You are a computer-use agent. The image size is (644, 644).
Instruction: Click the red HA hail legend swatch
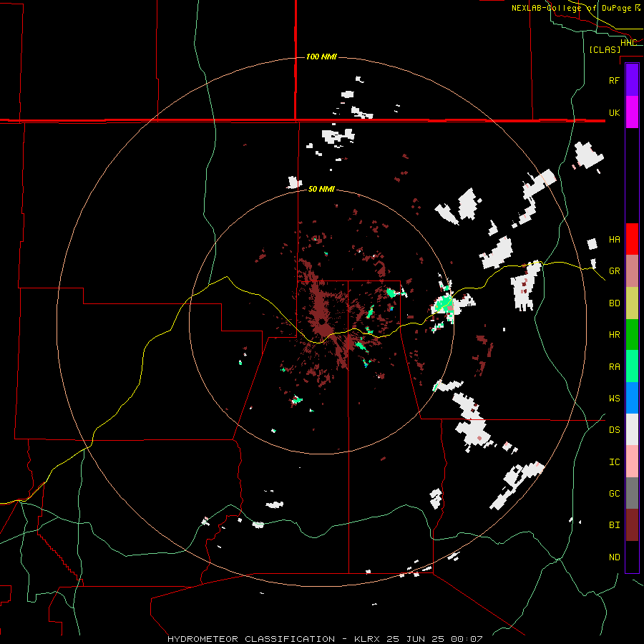pos(632,239)
